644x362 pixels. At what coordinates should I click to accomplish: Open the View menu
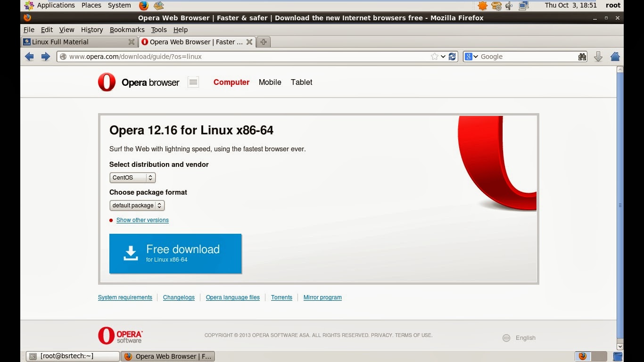pyautogui.click(x=66, y=30)
